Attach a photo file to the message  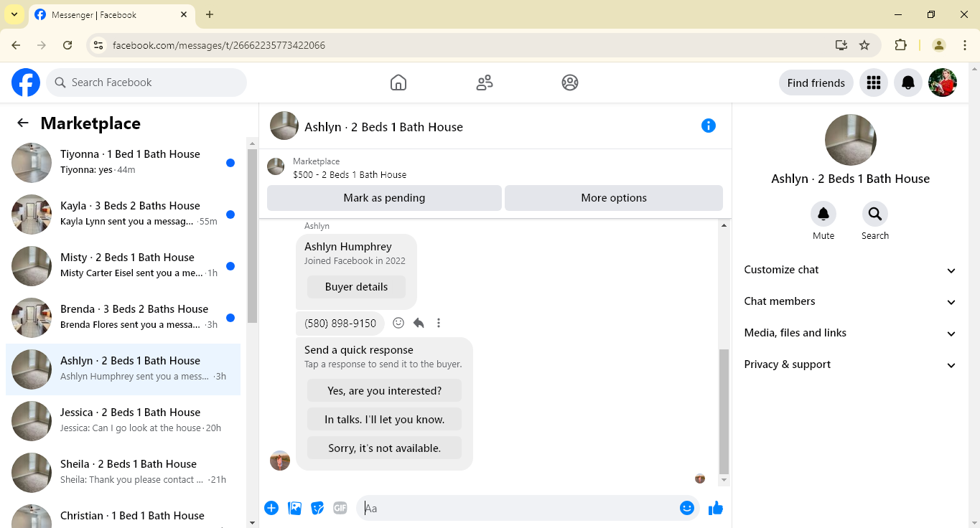(294, 508)
